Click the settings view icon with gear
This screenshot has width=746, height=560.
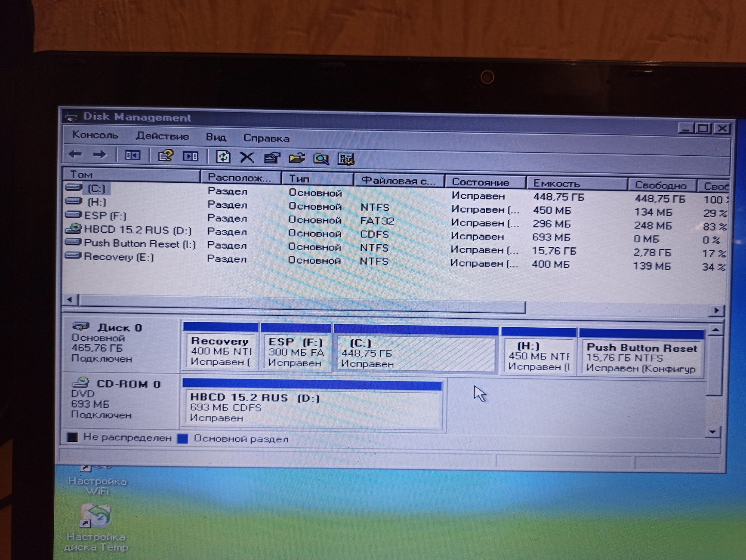[346, 159]
